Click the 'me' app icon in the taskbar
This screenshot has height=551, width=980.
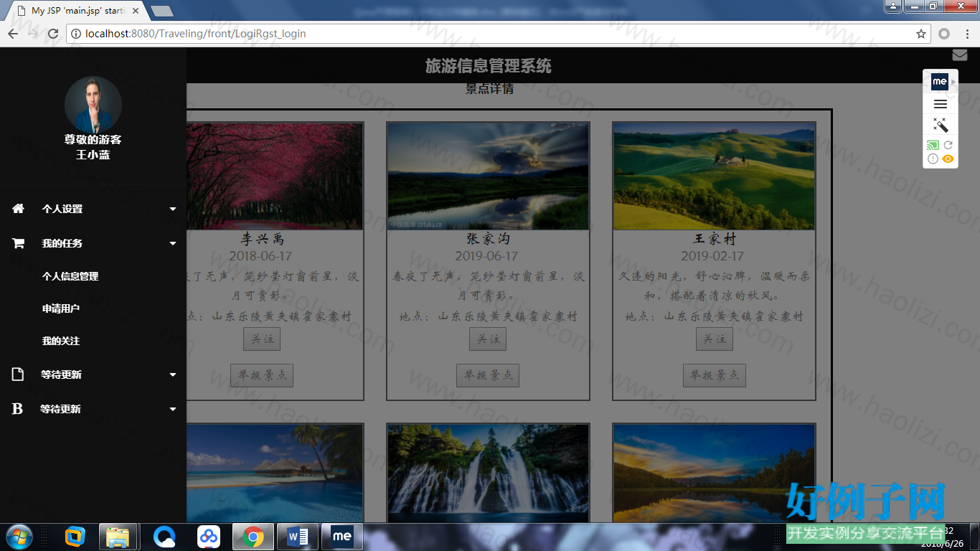point(342,537)
